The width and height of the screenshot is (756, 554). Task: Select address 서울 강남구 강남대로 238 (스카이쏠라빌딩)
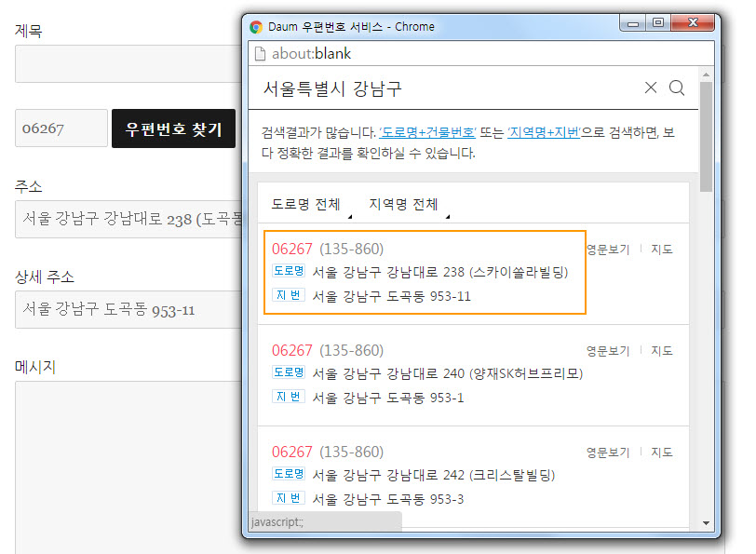coord(440,273)
